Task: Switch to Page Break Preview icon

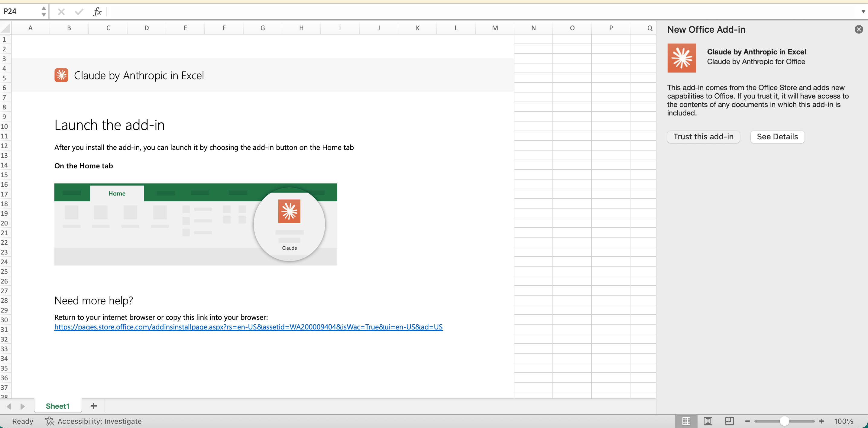Action: click(x=729, y=421)
